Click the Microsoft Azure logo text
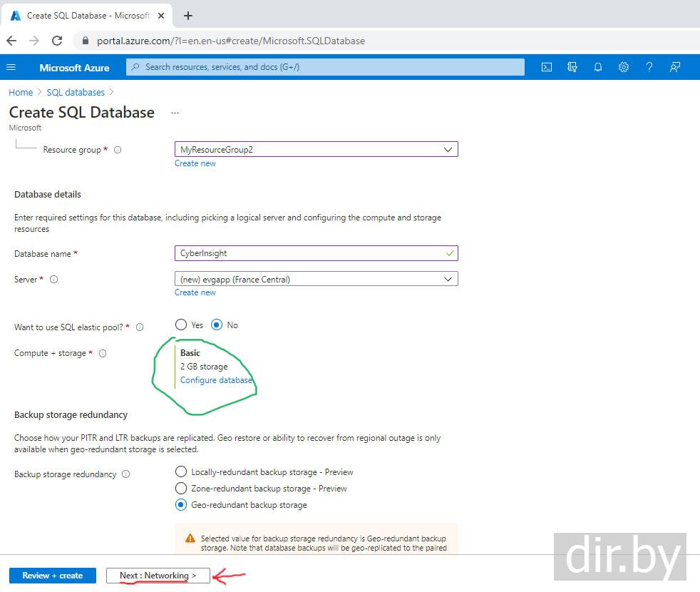Viewport: 700px width, 592px height. [74, 68]
